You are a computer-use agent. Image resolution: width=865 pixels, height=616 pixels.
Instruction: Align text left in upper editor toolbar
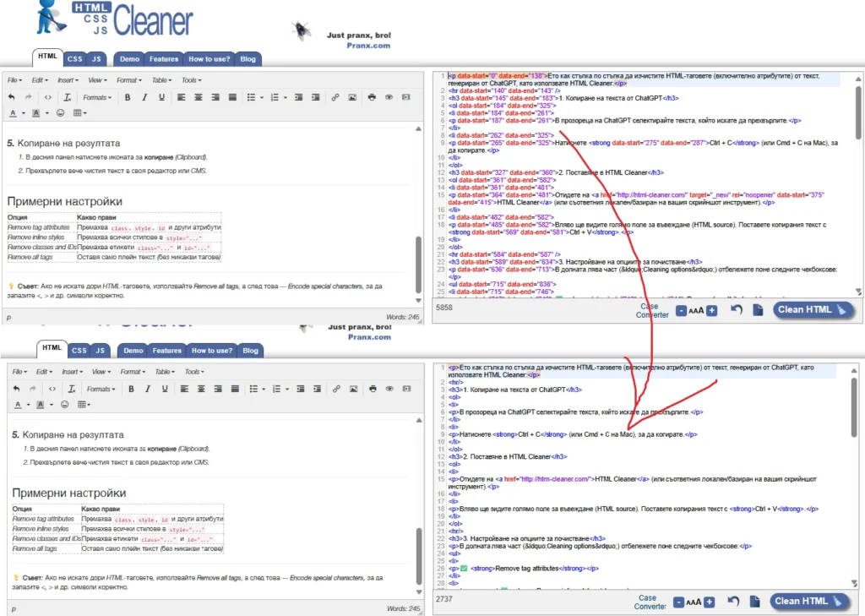click(181, 97)
